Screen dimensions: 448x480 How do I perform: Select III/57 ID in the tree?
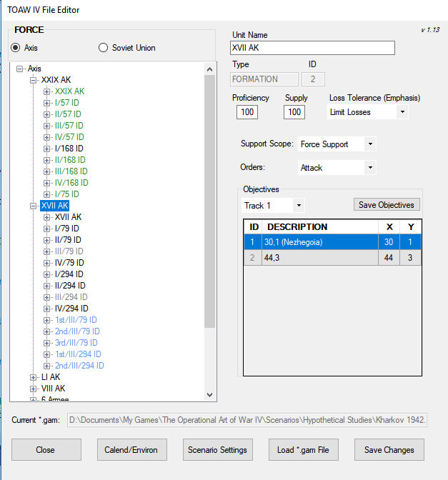pyautogui.click(x=69, y=126)
